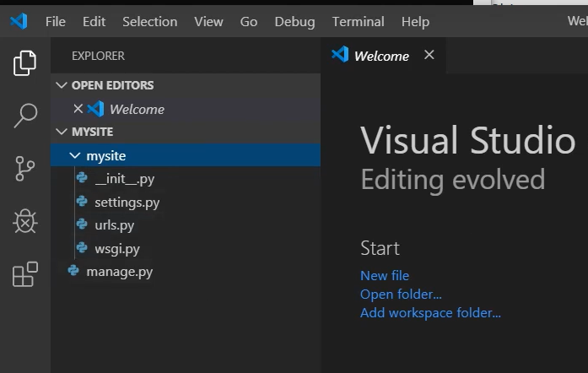Select the Welcome editor tab
588x373 pixels.
382,56
